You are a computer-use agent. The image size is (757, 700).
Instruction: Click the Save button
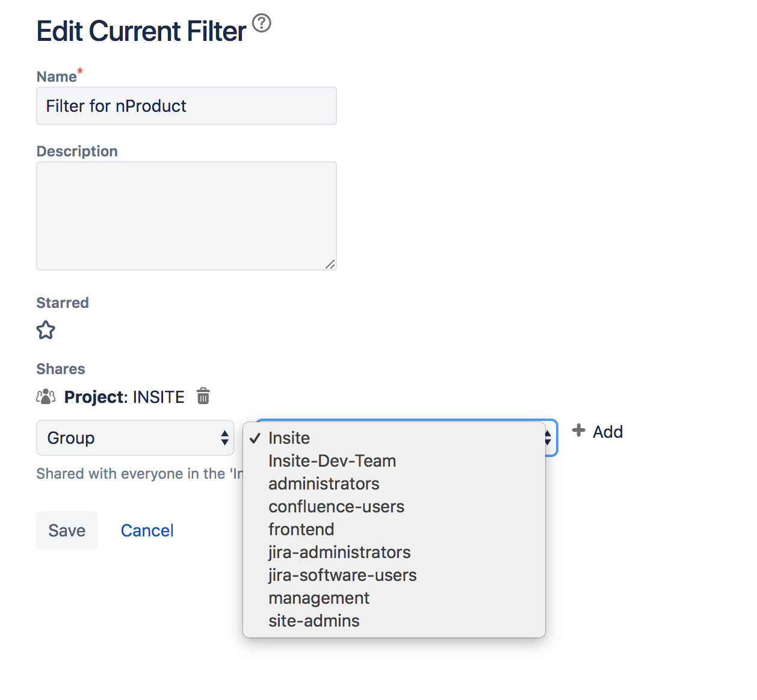point(67,530)
